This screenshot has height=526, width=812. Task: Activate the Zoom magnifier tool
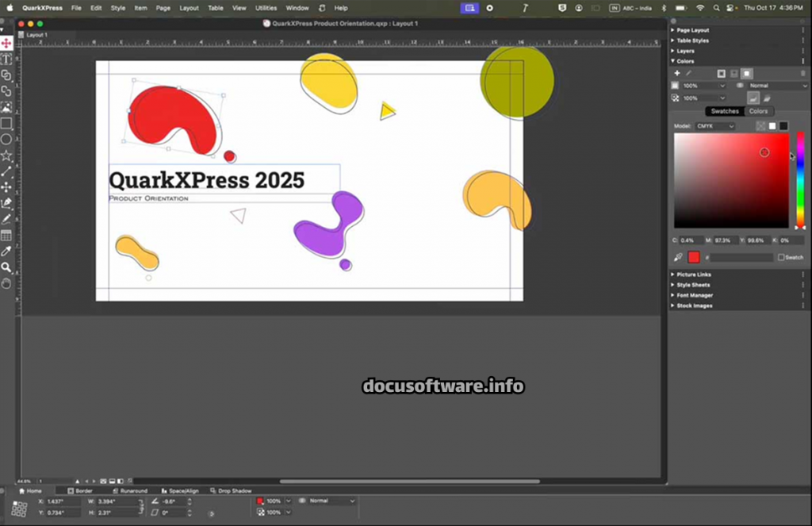[6, 267]
